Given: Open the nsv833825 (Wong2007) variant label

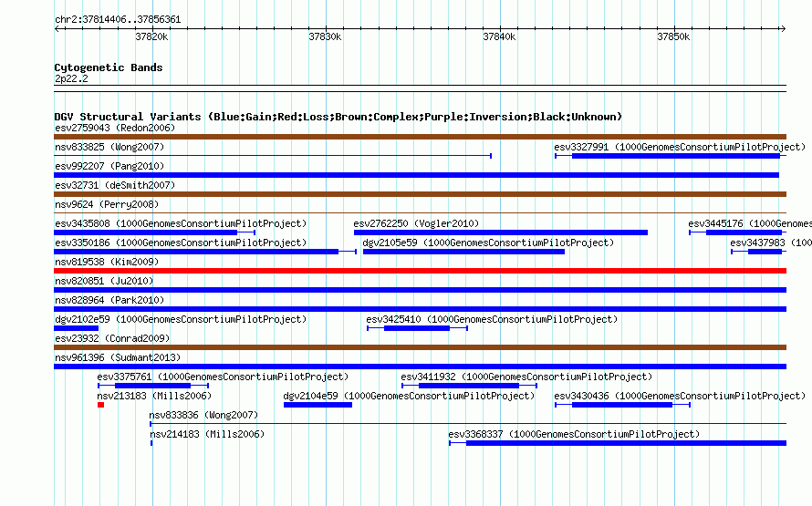Looking at the screenshot, I should (x=109, y=147).
